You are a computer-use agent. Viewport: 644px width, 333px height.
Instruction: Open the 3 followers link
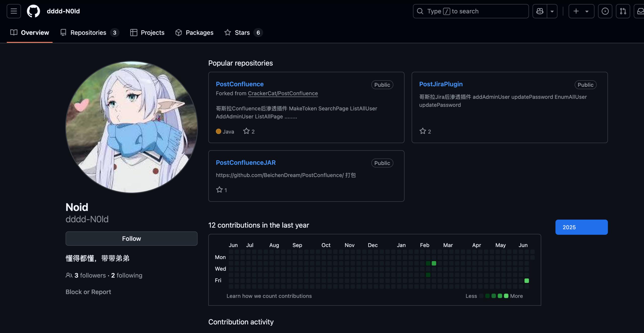90,275
